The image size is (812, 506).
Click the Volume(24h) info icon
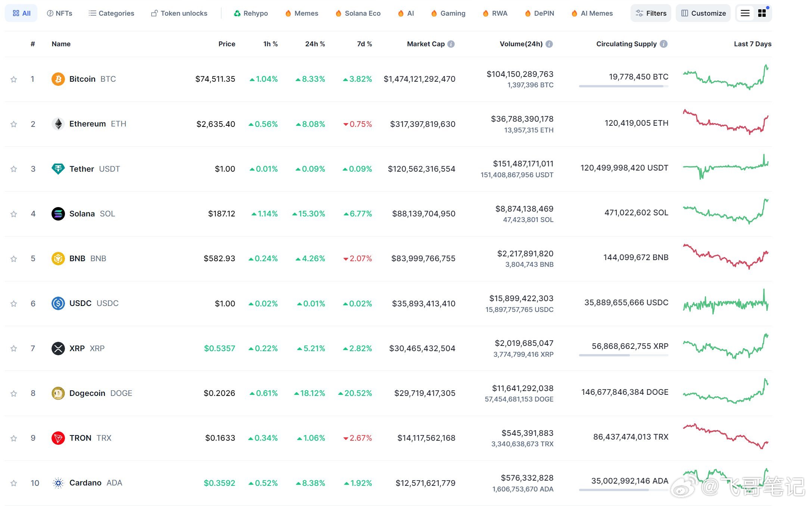pos(549,44)
